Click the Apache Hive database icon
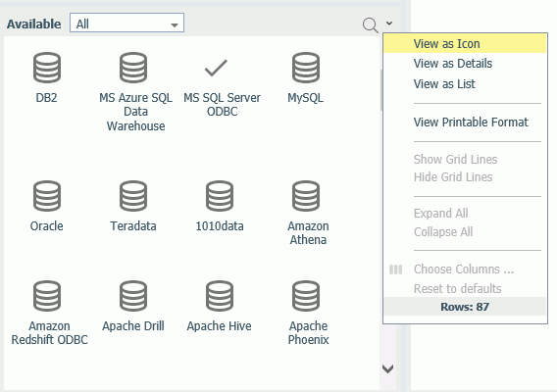 click(220, 296)
